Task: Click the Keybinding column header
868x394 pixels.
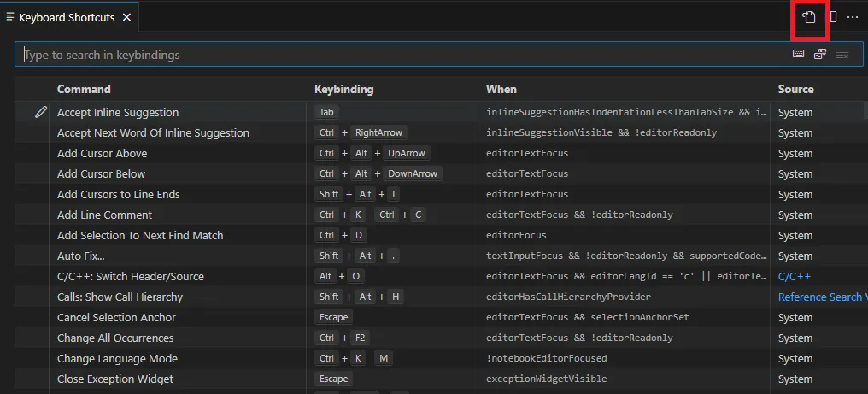Action: click(343, 89)
